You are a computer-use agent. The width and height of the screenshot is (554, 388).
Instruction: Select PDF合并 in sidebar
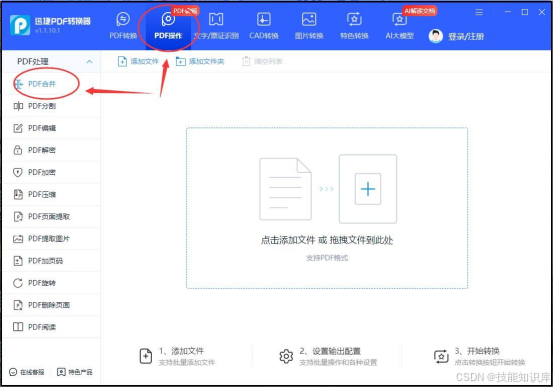coord(51,84)
